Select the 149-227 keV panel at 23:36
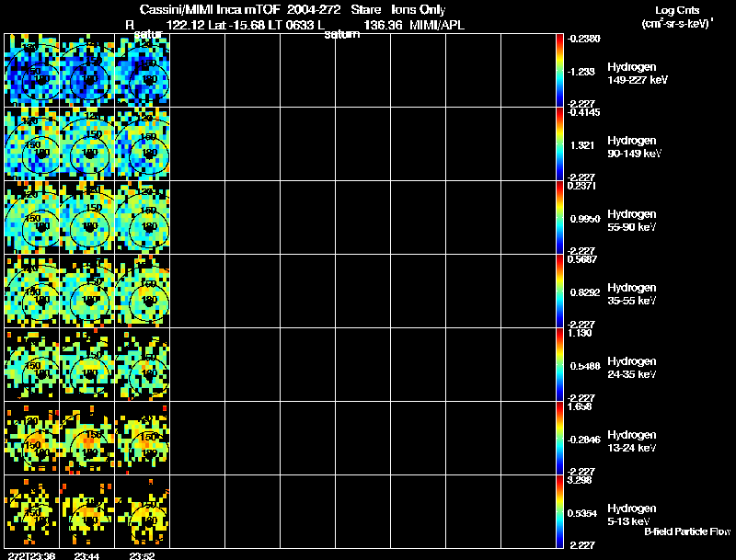736x560 pixels. [32, 71]
